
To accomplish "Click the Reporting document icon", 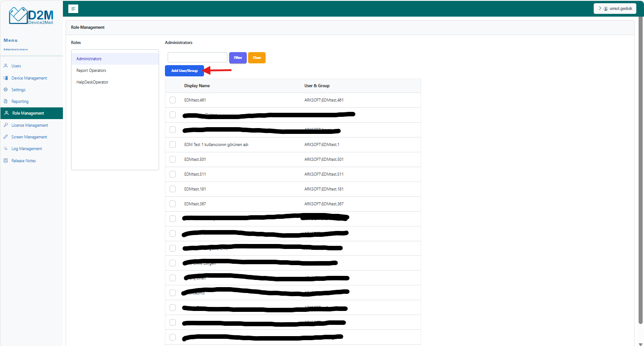I will [x=6, y=102].
